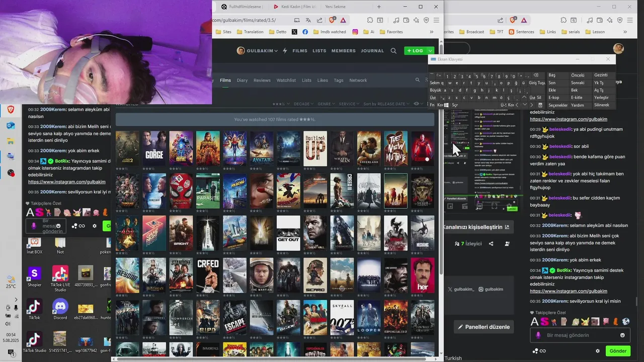The image size is (644, 362).
Task: Open the Tags profile tab
Action: pyautogui.click(x=339, y=80)
